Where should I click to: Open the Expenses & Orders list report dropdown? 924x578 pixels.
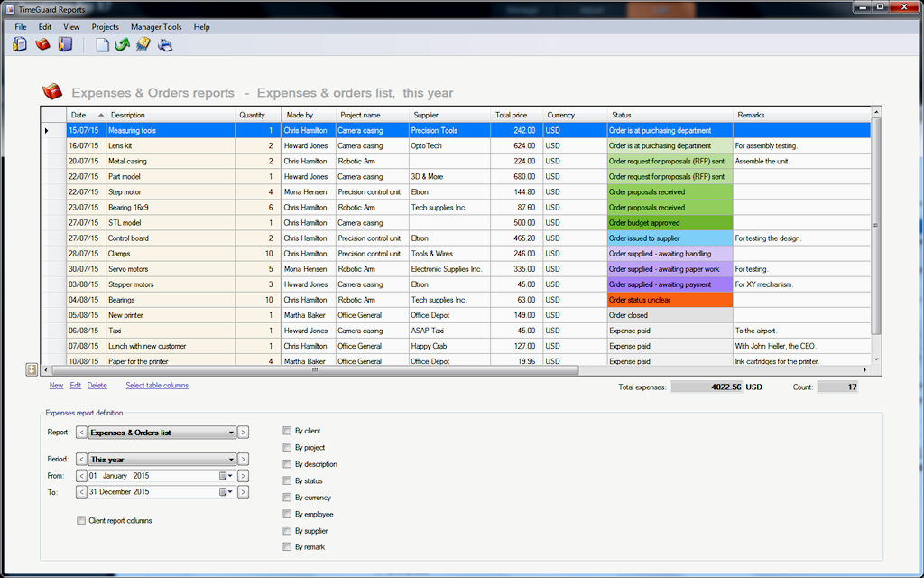pos(231,433)
